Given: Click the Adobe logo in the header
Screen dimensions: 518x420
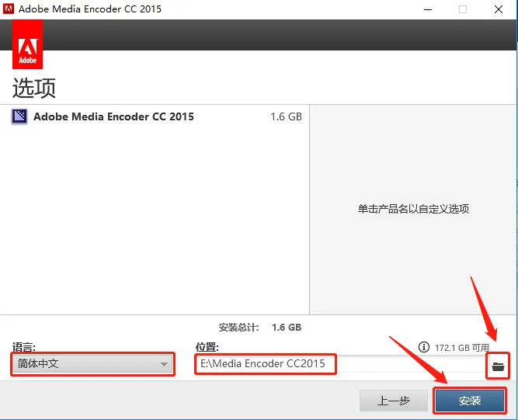Looking at the screenshot, I should (27, 44).
